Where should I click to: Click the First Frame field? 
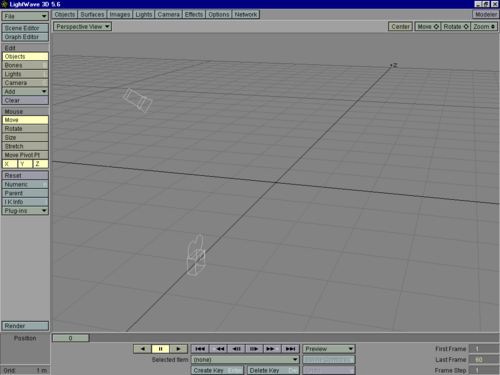tap(484, 349)
